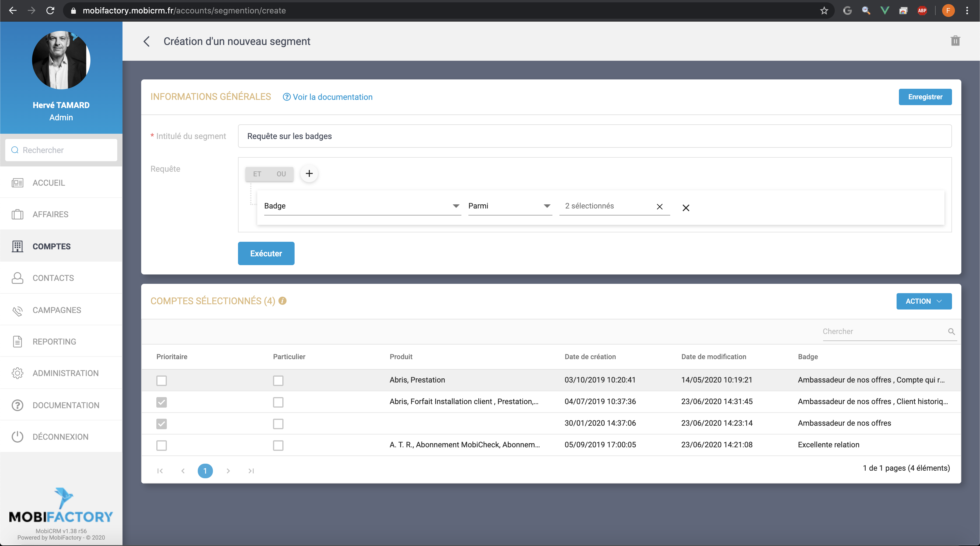Open CAMPAGNES in the sidebar menu

(x=57, y=310)
